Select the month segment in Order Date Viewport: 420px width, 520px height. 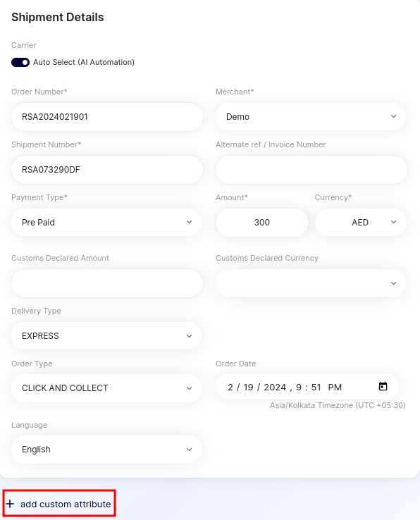(x=230, y=388)
